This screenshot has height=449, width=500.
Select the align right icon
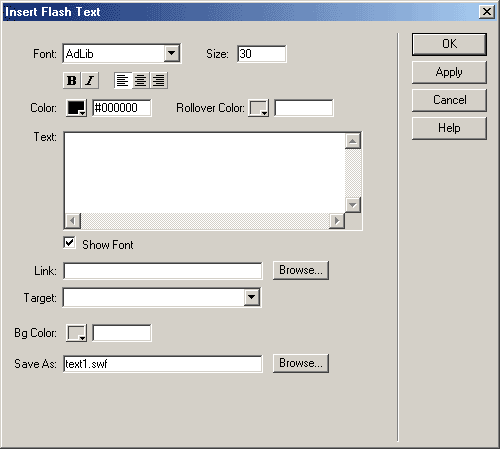point(159,80)
